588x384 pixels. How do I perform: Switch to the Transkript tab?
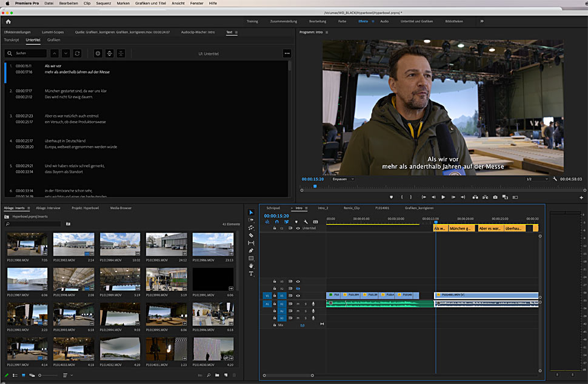tap(12, 39)
